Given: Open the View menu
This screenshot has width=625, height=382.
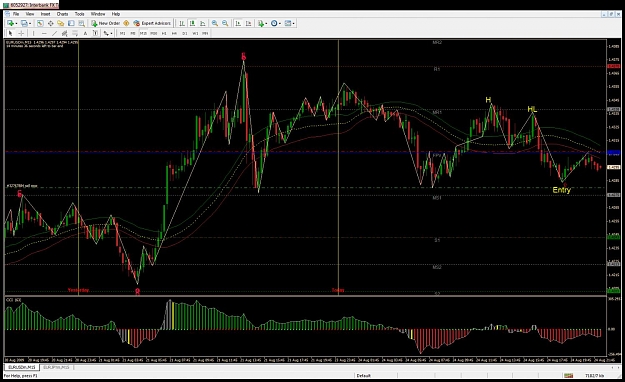Looking at the screenshot, I should tap(30, 14).
